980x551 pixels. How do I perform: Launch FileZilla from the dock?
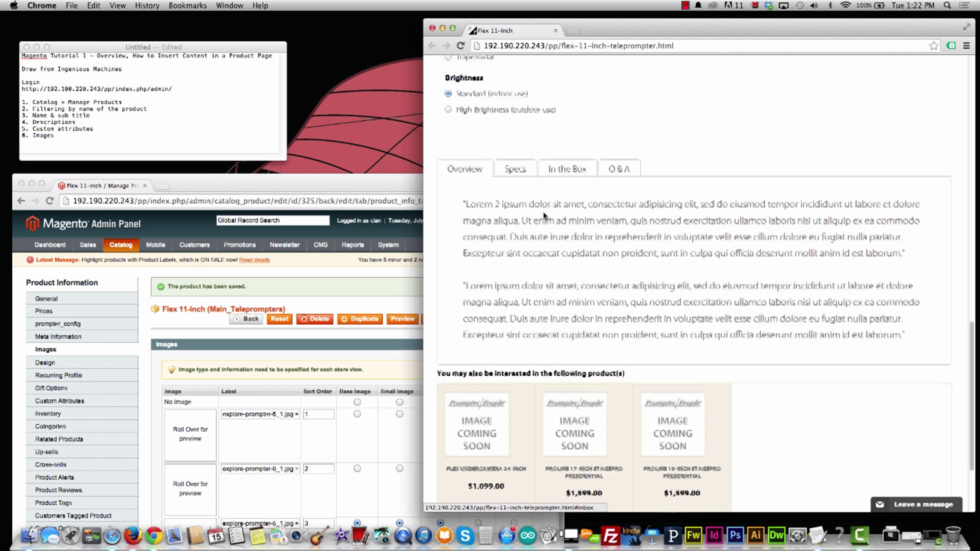coord(611,535)
